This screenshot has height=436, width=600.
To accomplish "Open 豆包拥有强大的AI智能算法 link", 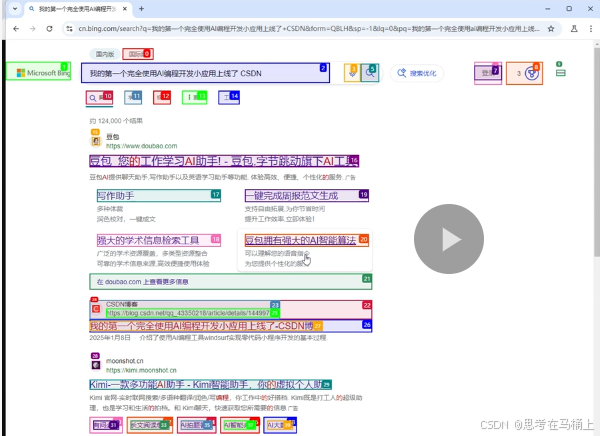I will click(307, 240).
